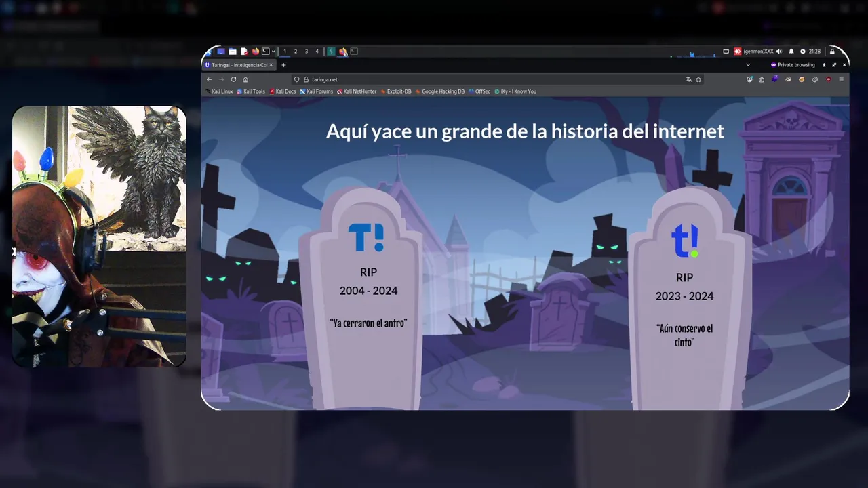Click the left tombstone T! logo
Screen dimensions: 868x488
tap(366, 237)
